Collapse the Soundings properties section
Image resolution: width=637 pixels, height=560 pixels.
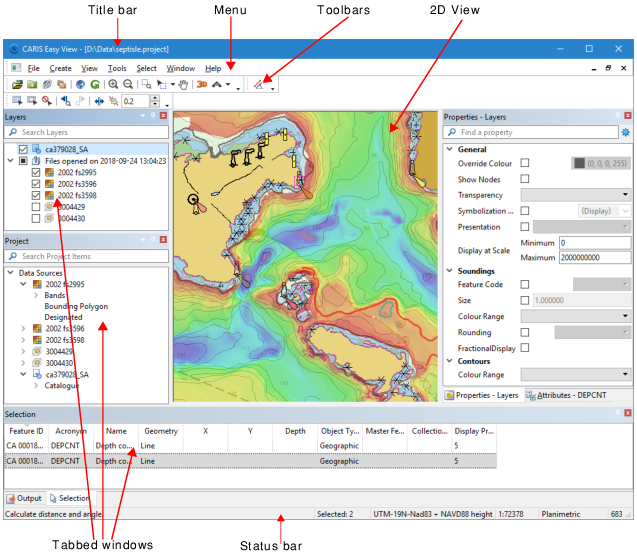[x=449, y=271]
